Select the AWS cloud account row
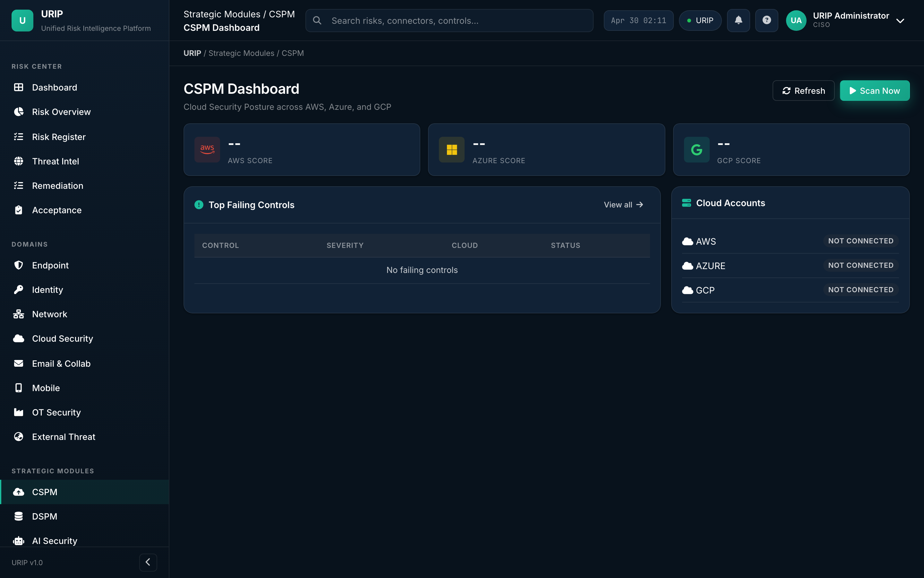Viewport: 924px width, 578px height. 790,241
